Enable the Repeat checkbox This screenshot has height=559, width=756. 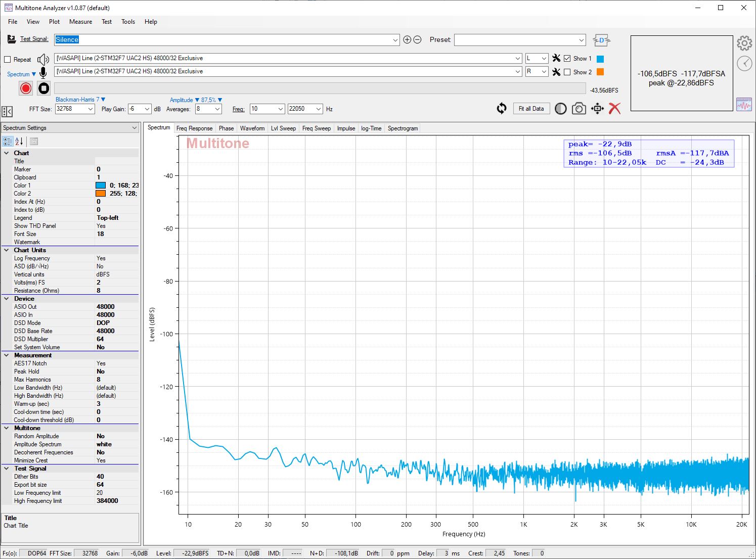(x=8, y=60)
